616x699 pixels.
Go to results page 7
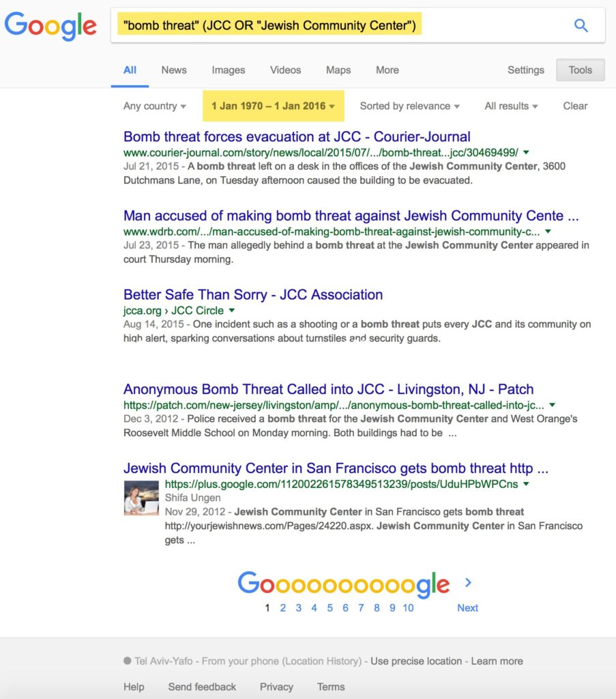361,608
